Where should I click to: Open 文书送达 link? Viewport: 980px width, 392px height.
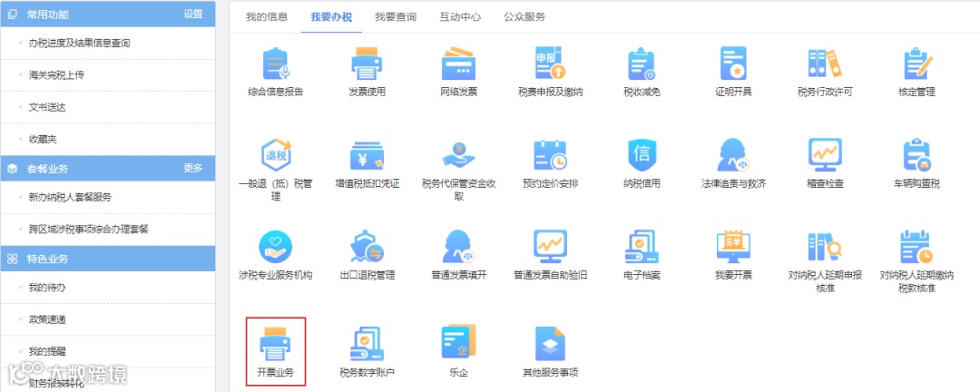pos(47,108)
